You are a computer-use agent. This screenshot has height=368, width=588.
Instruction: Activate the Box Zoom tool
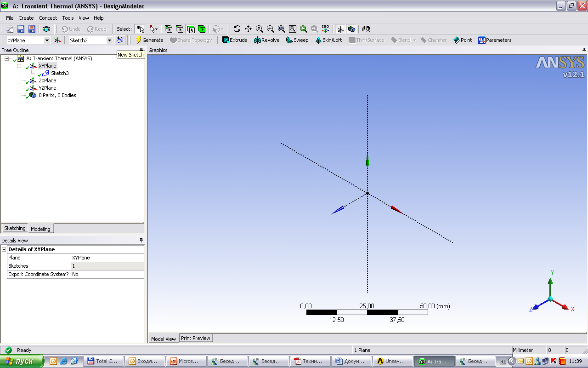pos(270,29)
